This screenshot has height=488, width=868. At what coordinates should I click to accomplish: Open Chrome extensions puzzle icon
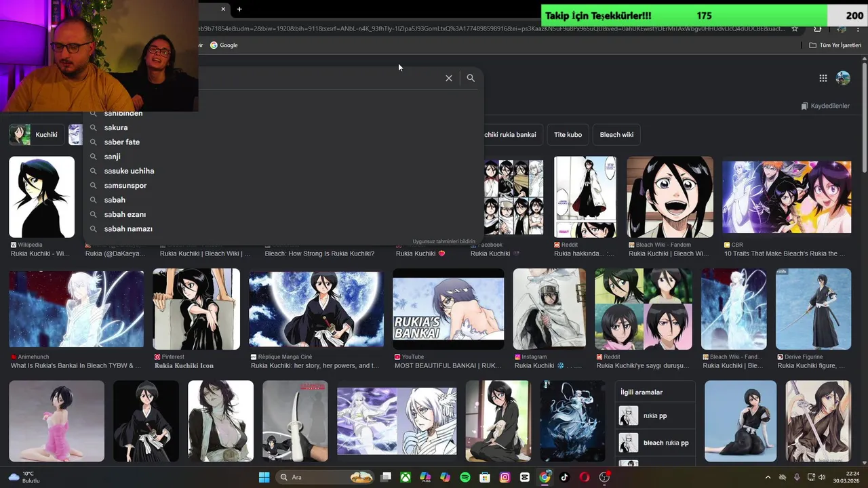[818, 28]
